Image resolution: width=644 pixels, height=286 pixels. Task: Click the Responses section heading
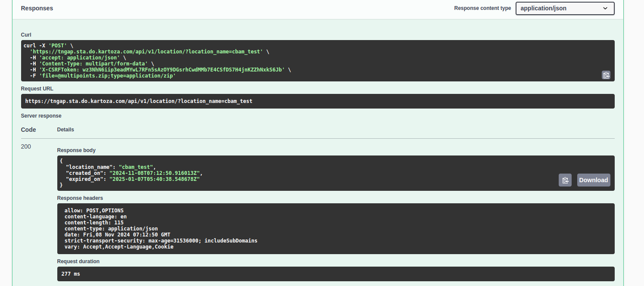pos(37,8)
